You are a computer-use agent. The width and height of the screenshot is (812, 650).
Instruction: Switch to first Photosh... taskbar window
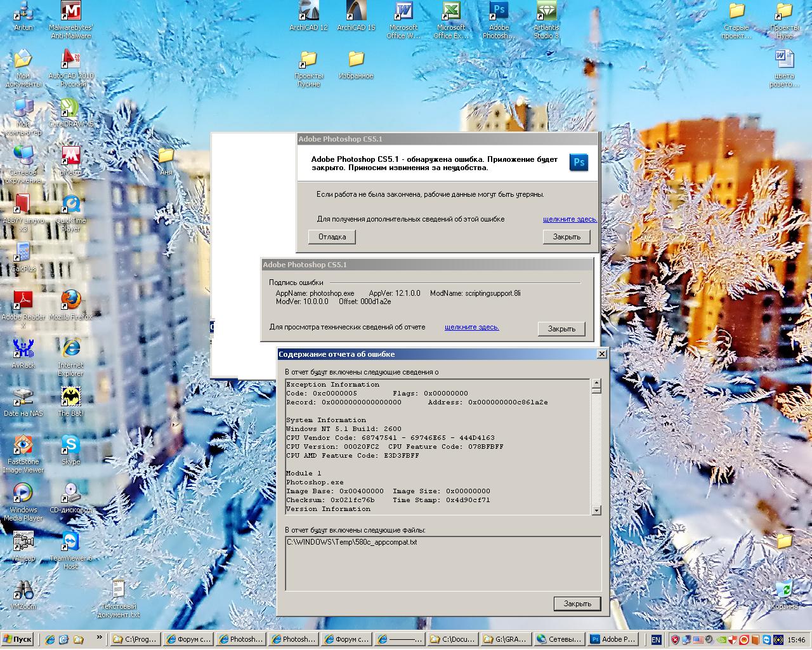(240, 639)
